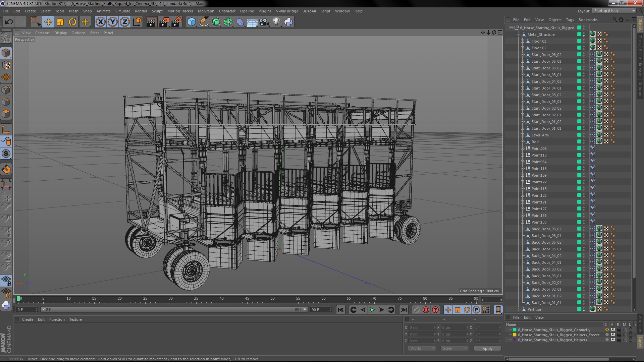This screenshot has width=644, height=362.
Task: Open Edit Render Settings icon
Action: 176,22
